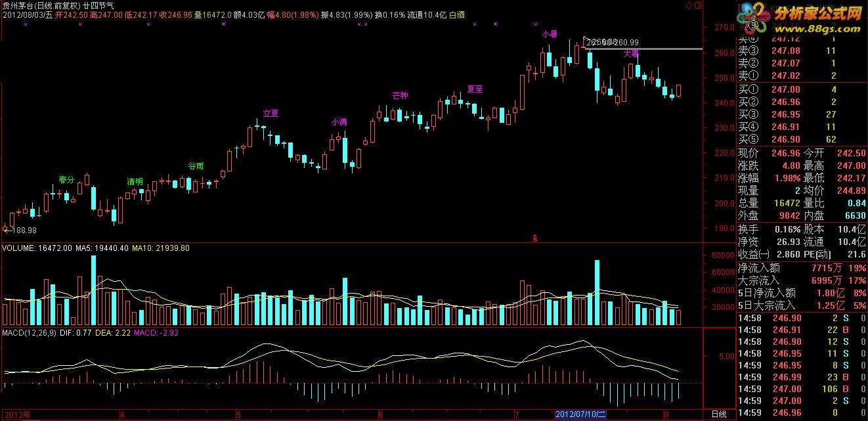Viewport: 868px width, 421px height.
Task: Click the 夏至 solar term label
Action: pyautogui.click(x=475, y=89)
